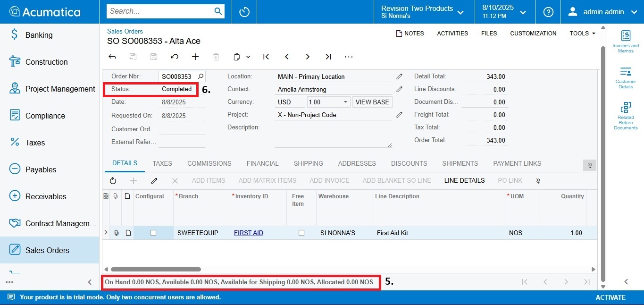This screenshot has width=644, height=305.
Task: Edit the Contact with pencil icon
Action: pos(399,89)
